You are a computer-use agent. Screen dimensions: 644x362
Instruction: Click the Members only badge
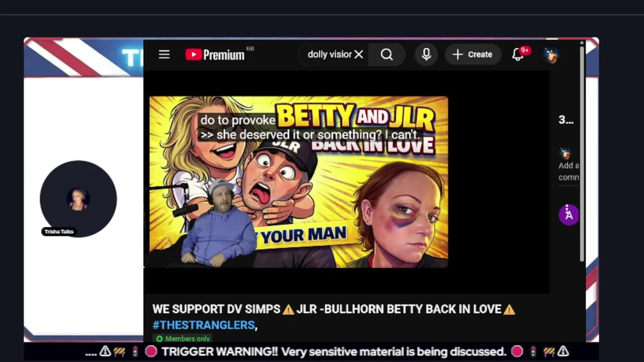coord(183,339)
